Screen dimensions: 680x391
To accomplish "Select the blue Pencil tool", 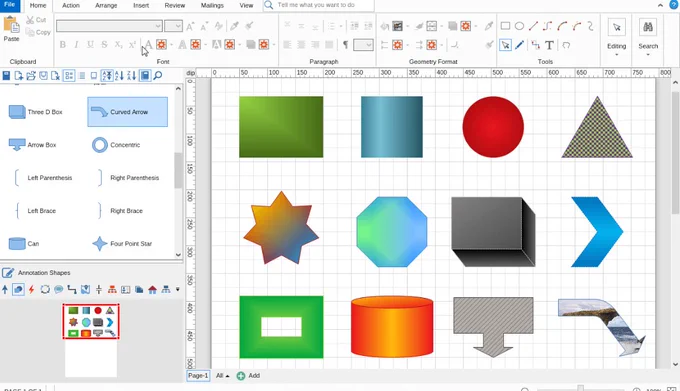I will pyautogui.click(x=519, y=45).
